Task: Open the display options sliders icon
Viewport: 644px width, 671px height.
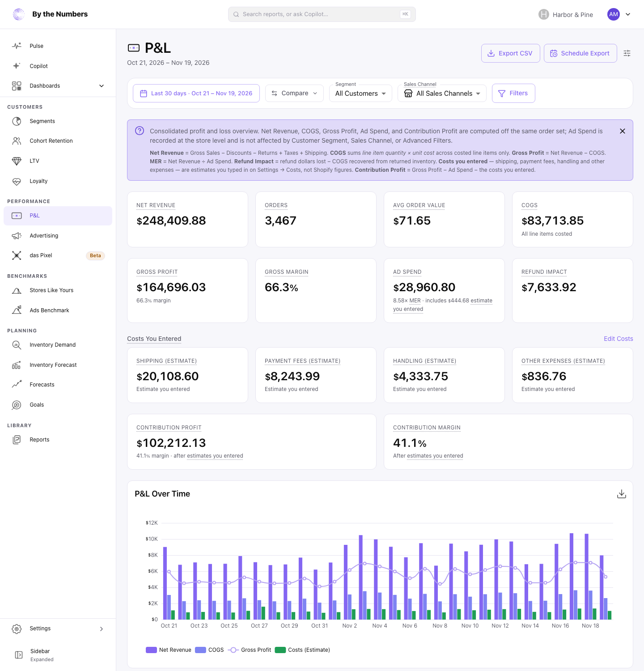Action: 627,53
